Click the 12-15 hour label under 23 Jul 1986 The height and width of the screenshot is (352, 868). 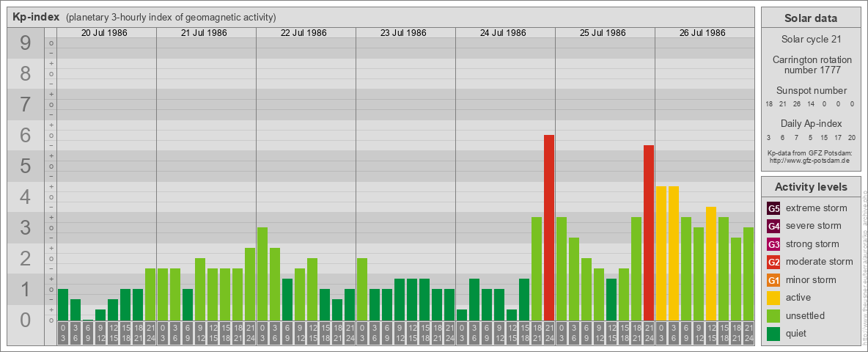(x=412, y=333)
